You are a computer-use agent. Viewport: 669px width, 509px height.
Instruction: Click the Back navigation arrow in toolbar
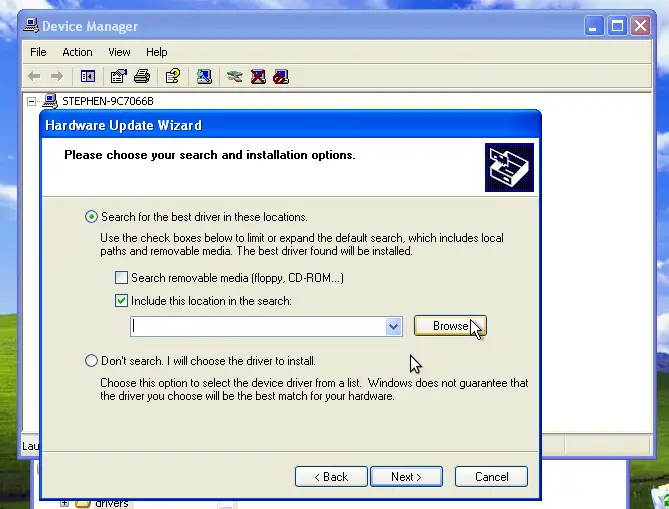[34, 77]
